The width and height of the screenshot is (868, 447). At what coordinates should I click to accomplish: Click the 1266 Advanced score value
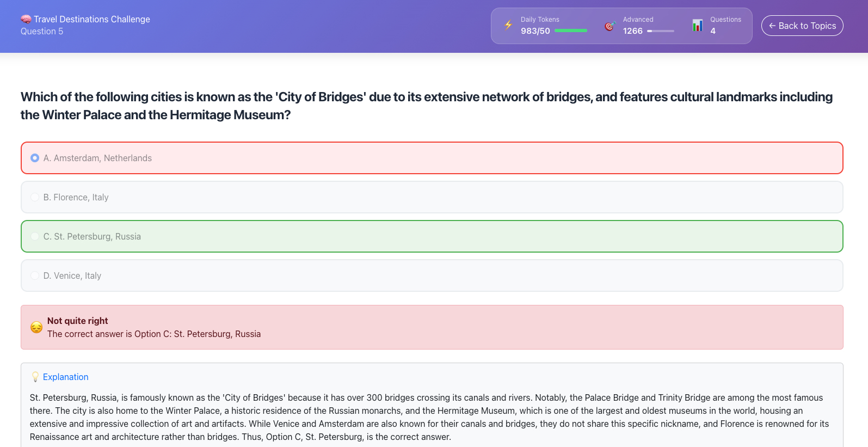pos(633,31)
